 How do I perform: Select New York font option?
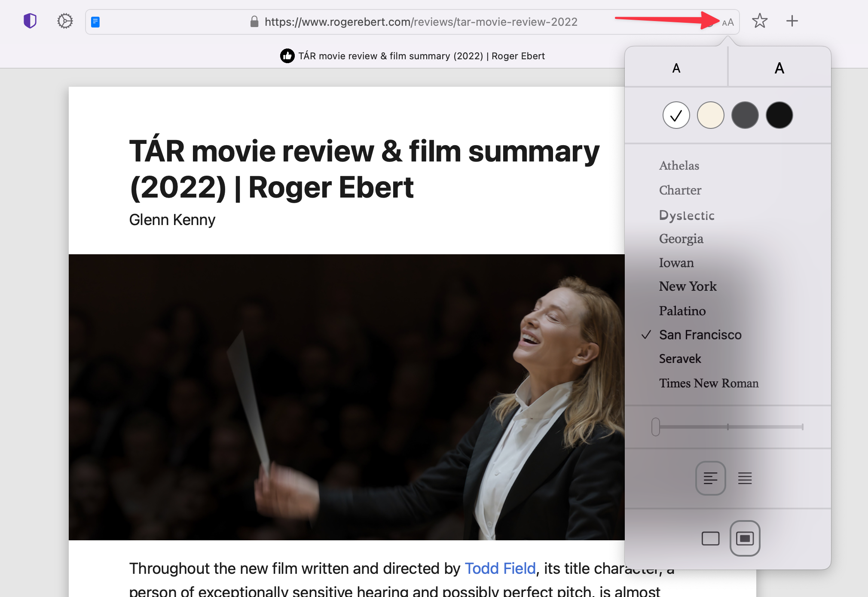point(688,286)
